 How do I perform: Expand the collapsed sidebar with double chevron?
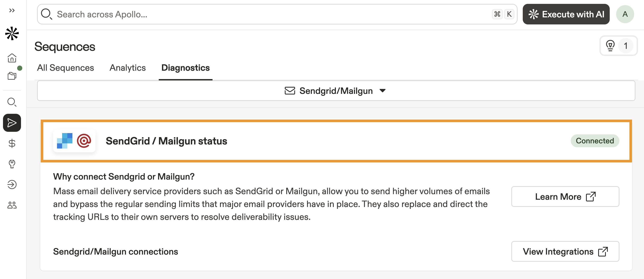(12, 10)
